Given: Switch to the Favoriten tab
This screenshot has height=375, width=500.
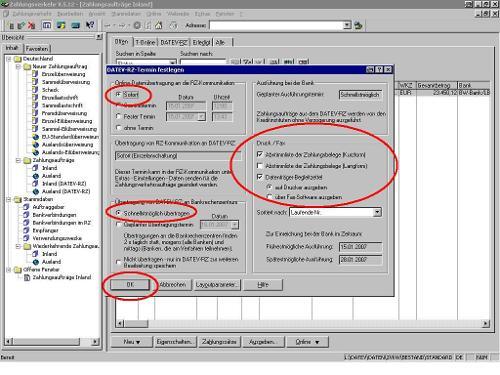Looking at the screenshot, I should [37, 49].
